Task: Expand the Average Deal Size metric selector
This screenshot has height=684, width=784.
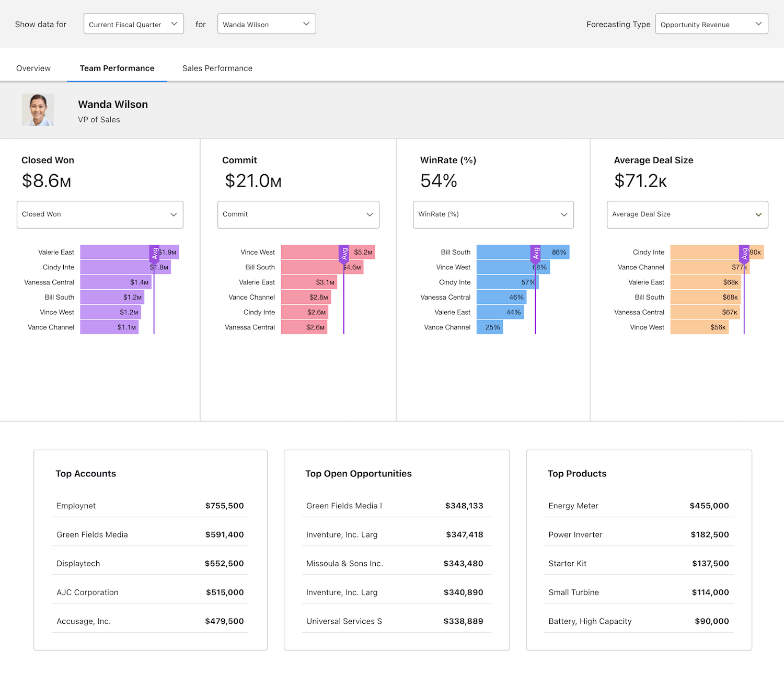Action: tap(687, 214)
